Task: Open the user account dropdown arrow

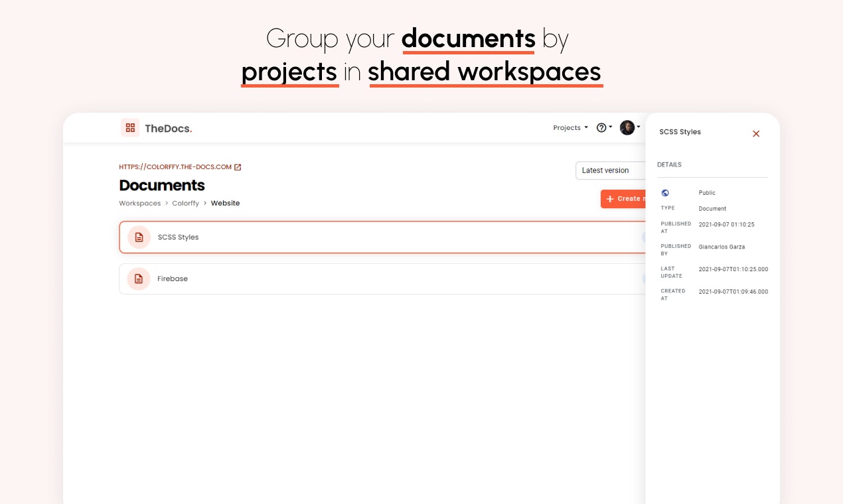Action: pyautogui.click(x=639, y=127)
